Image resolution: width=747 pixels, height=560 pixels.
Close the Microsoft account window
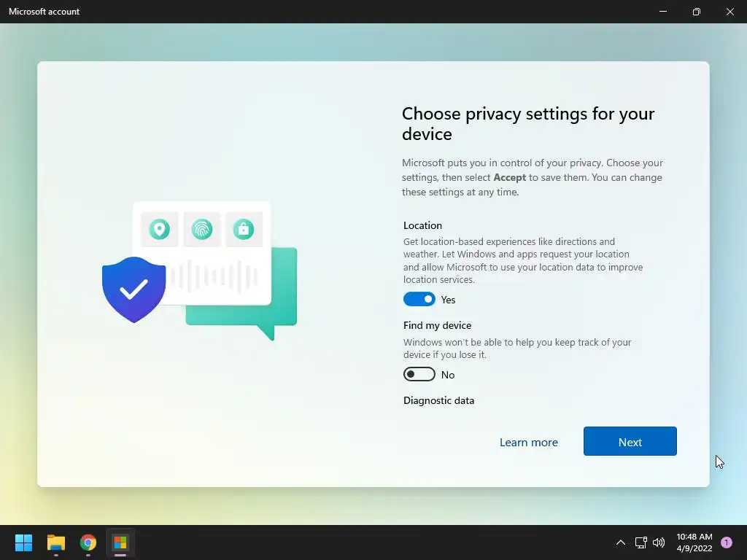coord(729,12)
